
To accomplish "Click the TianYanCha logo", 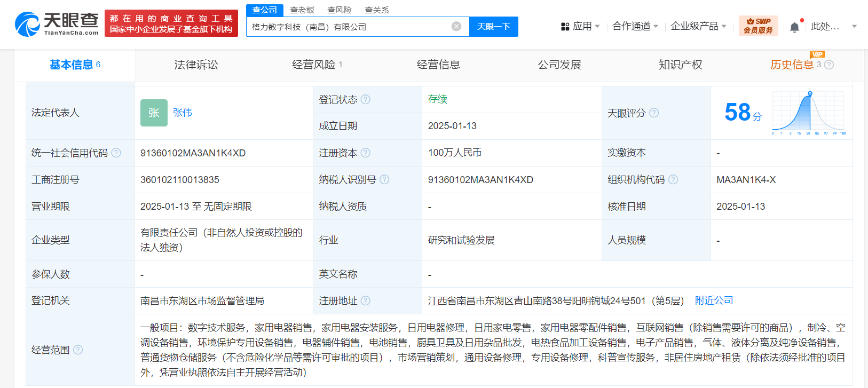I will point(57,25).
